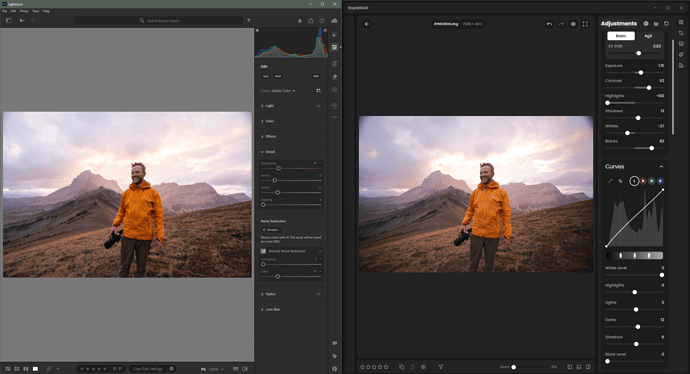The height and width of the screenshot is (374, 690).
Task: Open the Presets icon in Lightroom sidebar
Action: (334, 34)
